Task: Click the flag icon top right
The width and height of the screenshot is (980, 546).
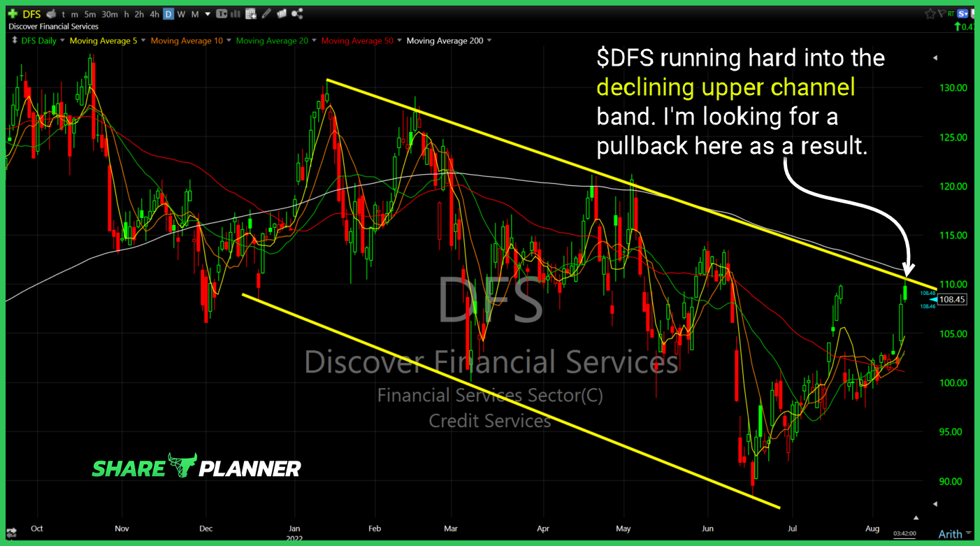Action: click(x=942, y=13)
